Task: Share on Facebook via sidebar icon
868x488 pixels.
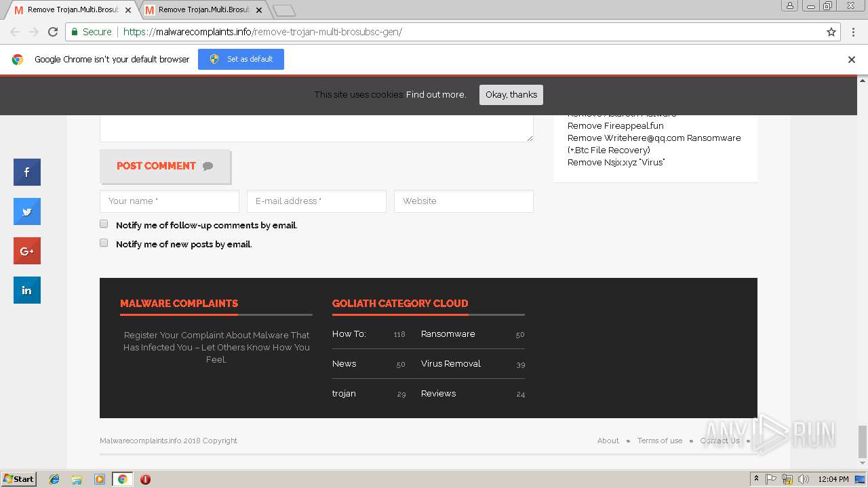Action: click(x=27, y=172)
